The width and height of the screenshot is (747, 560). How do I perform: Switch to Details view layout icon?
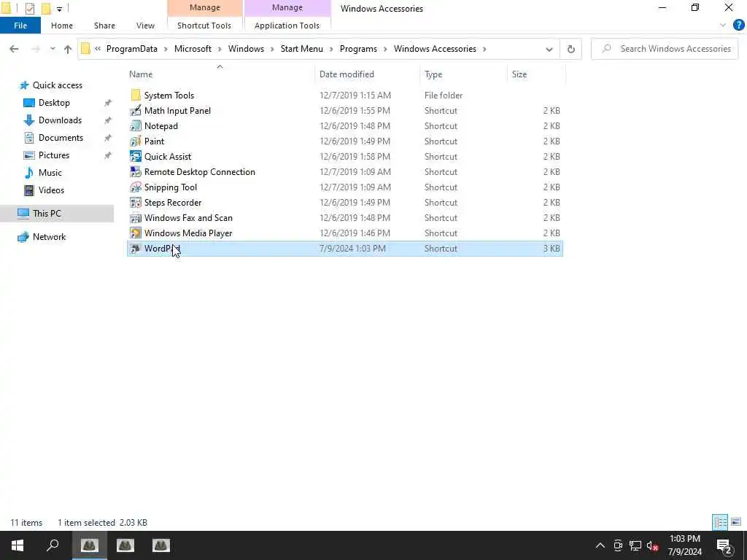pyautogui.click(x=720, y=522)
